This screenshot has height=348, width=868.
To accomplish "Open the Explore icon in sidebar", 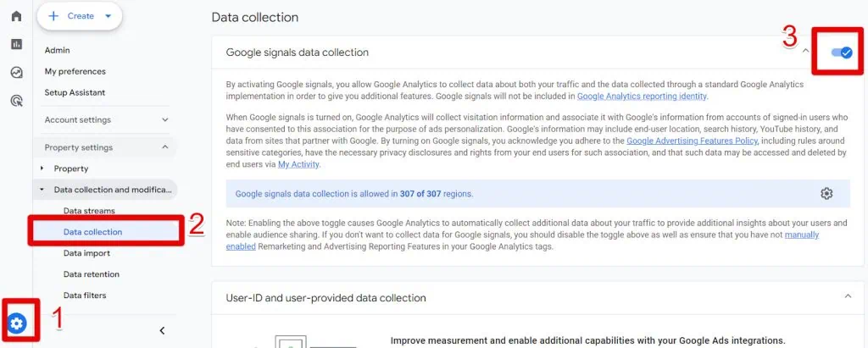I will [x=16, y=73].
